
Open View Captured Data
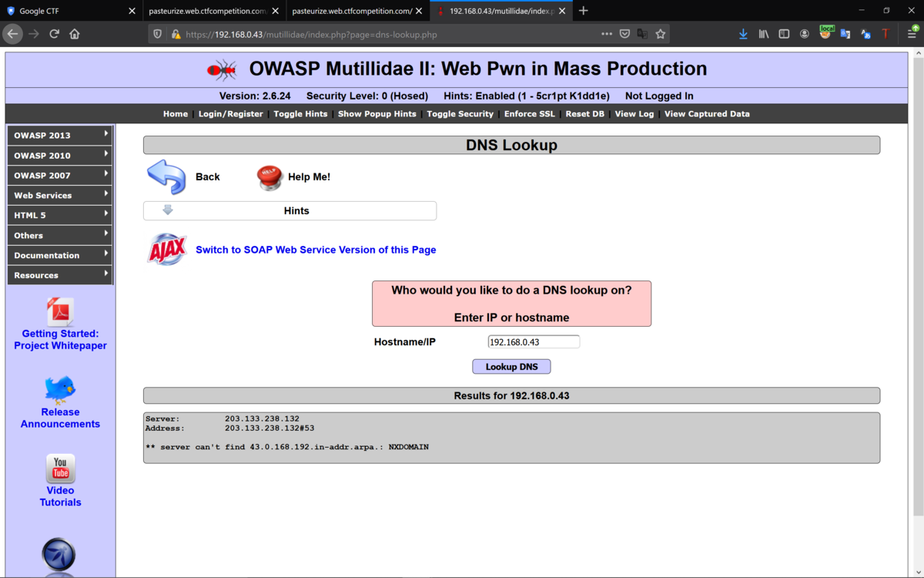(x=707, y=114)
